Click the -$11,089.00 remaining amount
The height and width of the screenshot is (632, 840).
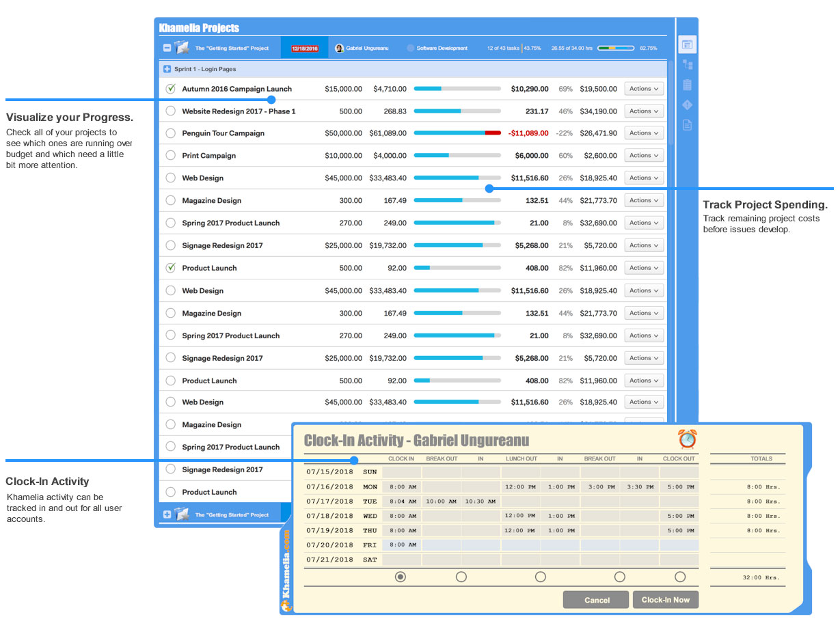528,133
